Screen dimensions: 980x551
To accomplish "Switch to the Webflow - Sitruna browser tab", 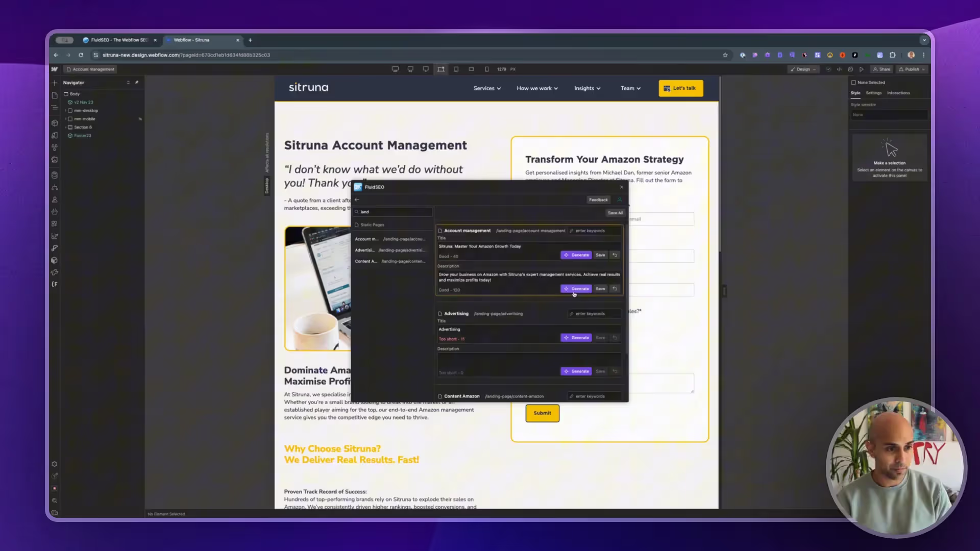I will coord(202,40).
